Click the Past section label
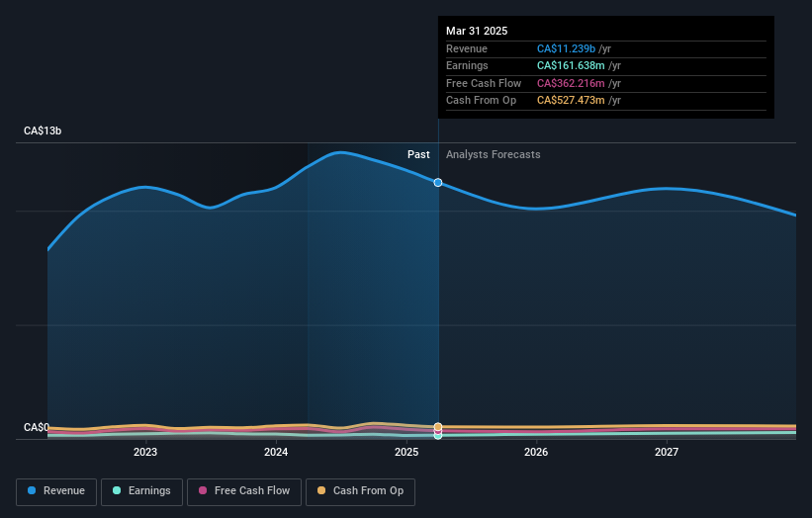 418,154
